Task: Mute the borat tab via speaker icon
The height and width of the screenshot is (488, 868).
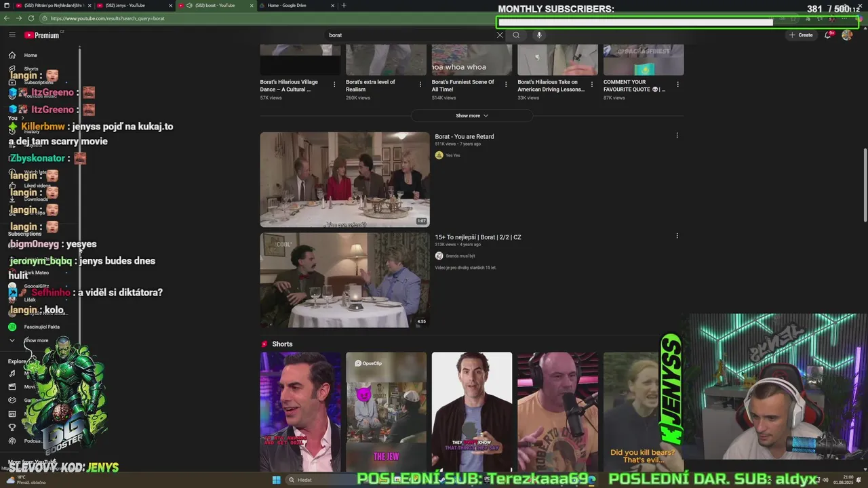Action: pos(189,5)
